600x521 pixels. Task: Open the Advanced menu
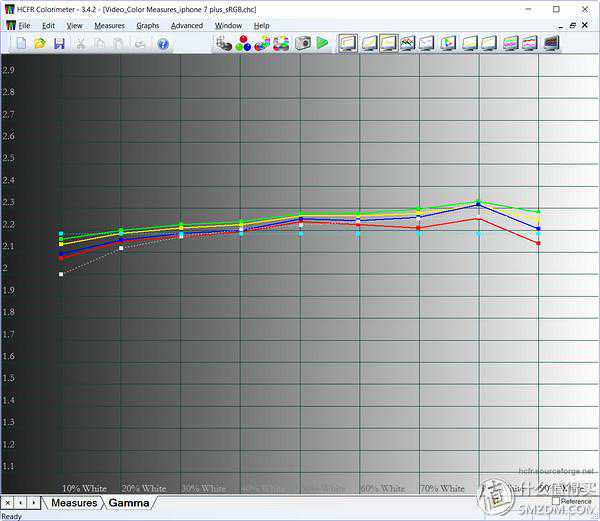[186, 25]
